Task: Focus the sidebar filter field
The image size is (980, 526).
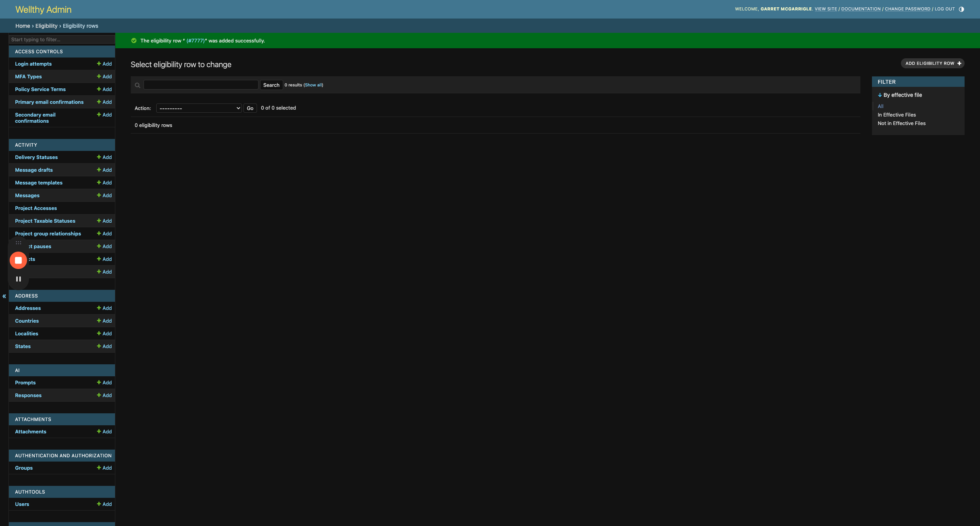Action: coord(62,39)
